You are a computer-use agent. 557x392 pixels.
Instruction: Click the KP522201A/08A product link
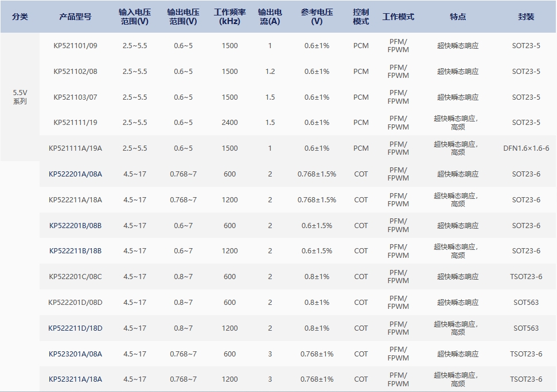(x=75, y=174)
